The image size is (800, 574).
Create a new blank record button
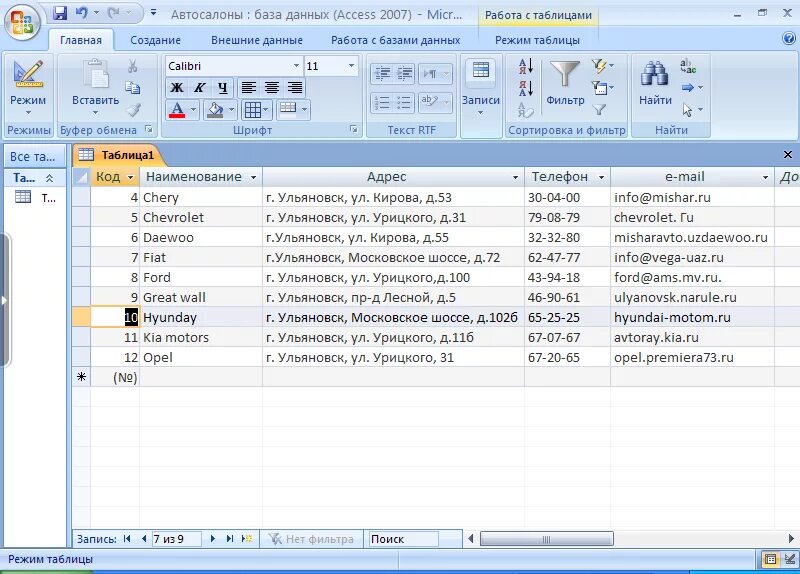(247, 538)
